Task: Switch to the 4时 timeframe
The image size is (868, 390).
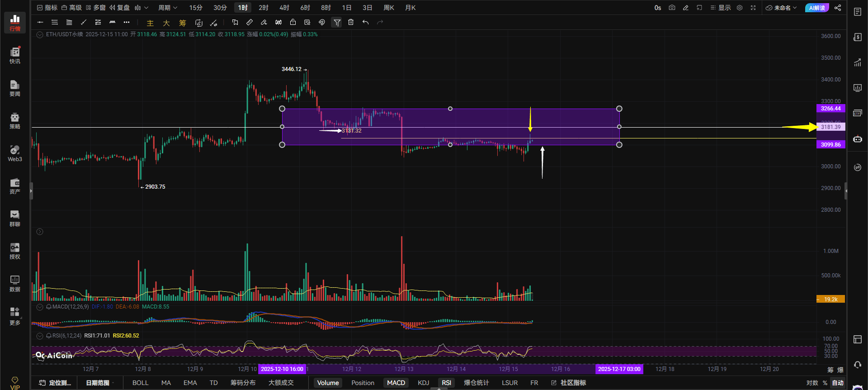Action: 284,8
